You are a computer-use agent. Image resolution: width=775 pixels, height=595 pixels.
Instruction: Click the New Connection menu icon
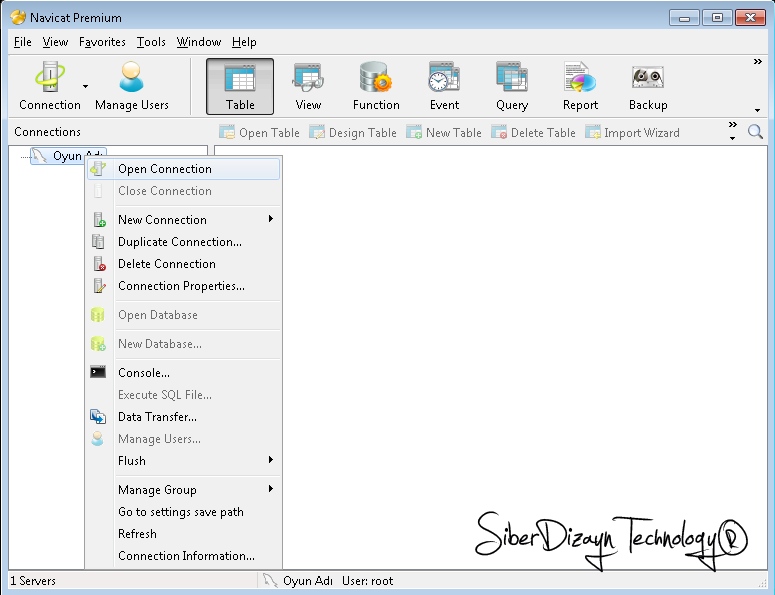99,220
